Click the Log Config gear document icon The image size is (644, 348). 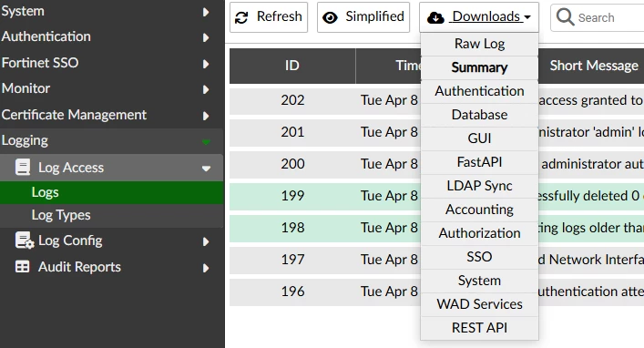(x=25, y=241)
